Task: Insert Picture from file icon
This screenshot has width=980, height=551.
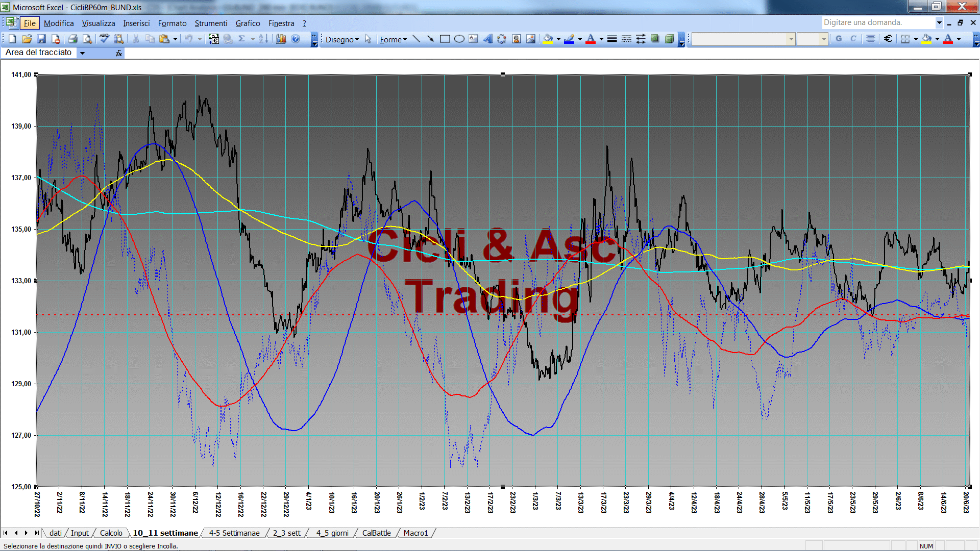Action: (x=530, y=39)
